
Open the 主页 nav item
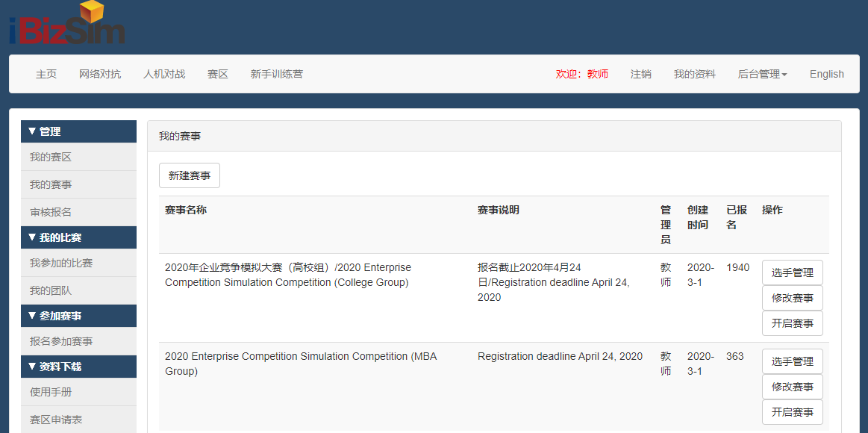point(46,74)
